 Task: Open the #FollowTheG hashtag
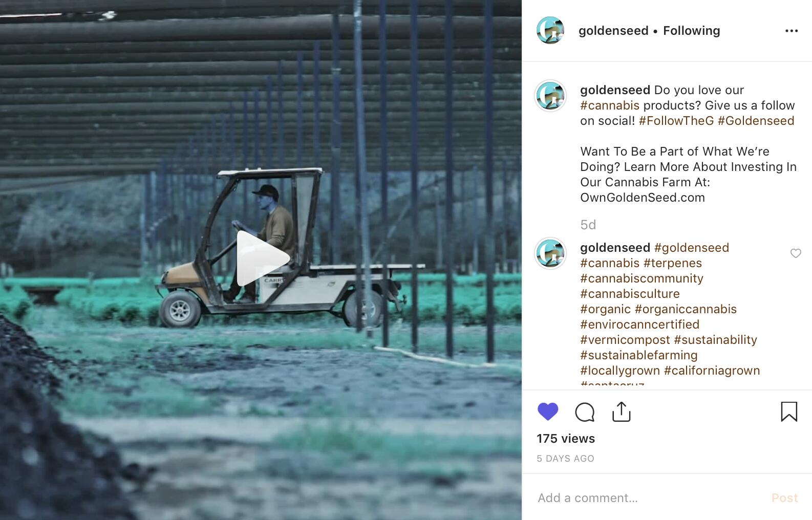tap(676, 121)
